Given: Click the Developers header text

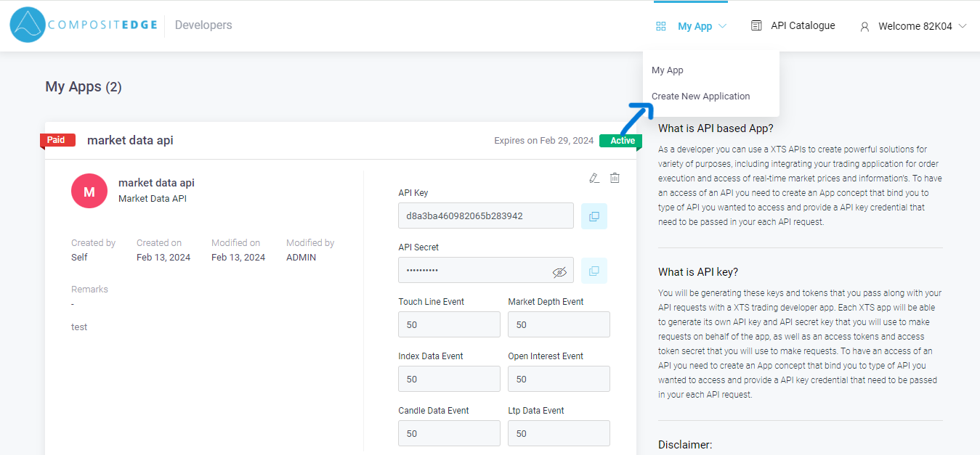Looking at the screenshot, I should click(x=203, y=25).
